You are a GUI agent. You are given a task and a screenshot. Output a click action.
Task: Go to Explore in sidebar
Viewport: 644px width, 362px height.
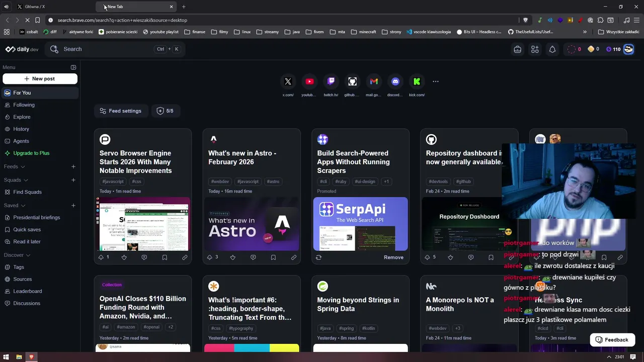coord(40,117)
